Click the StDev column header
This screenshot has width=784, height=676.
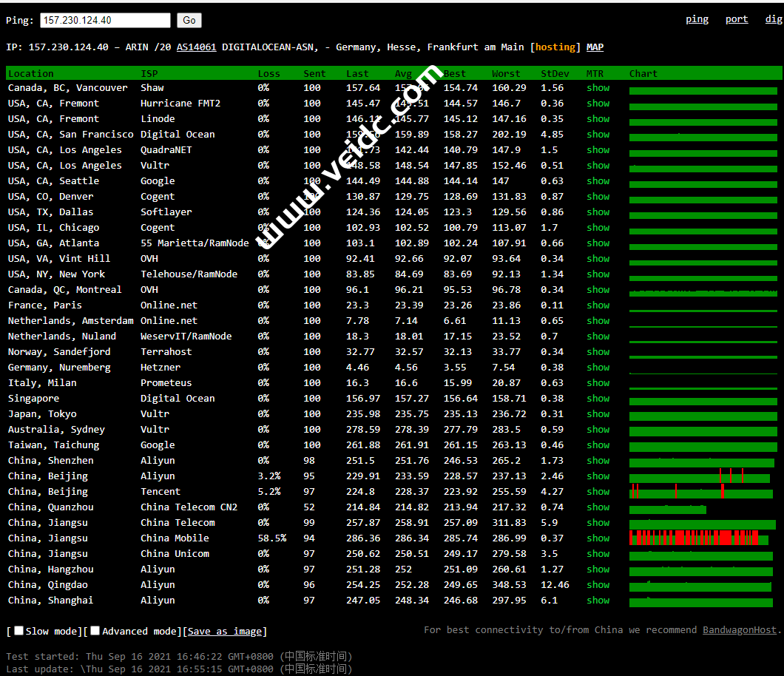(555, 73)
